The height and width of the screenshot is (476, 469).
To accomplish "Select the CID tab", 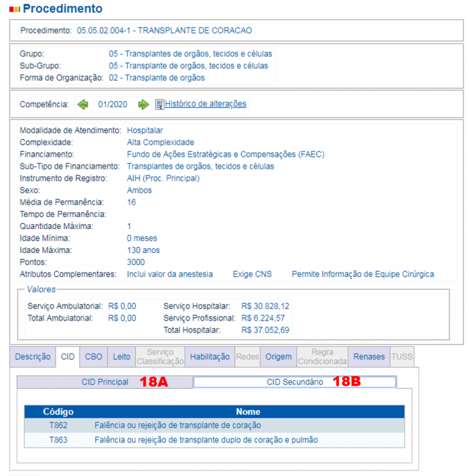I will [x=68, y=357].
